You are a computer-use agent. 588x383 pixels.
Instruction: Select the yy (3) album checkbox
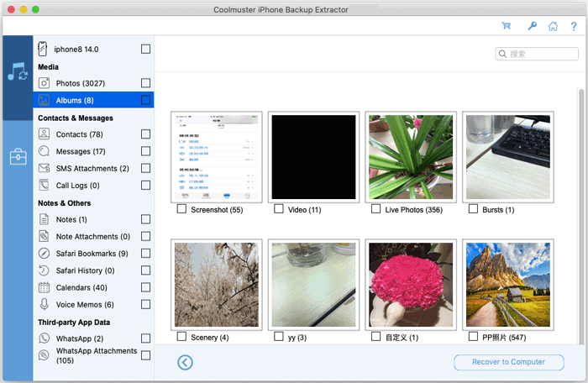(279, 337)
